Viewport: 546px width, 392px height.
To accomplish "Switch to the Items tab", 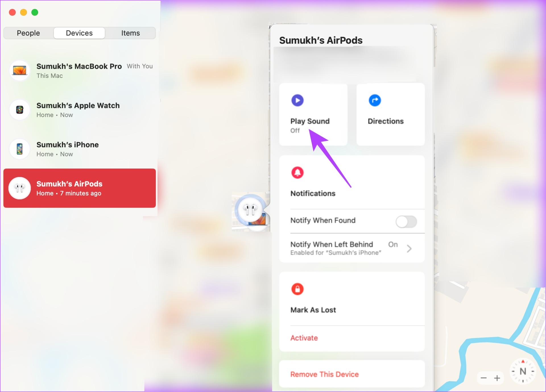I will [131, 33].
